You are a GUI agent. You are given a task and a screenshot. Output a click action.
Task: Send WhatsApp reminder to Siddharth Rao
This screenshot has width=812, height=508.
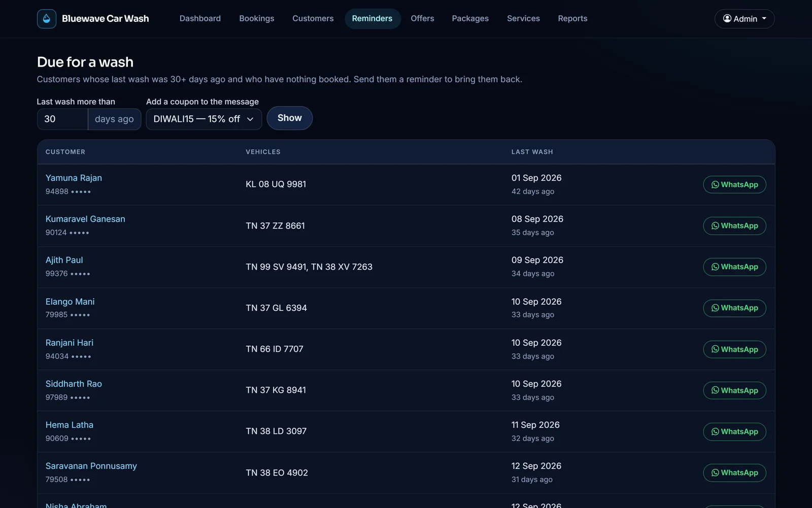click(734, 390)
